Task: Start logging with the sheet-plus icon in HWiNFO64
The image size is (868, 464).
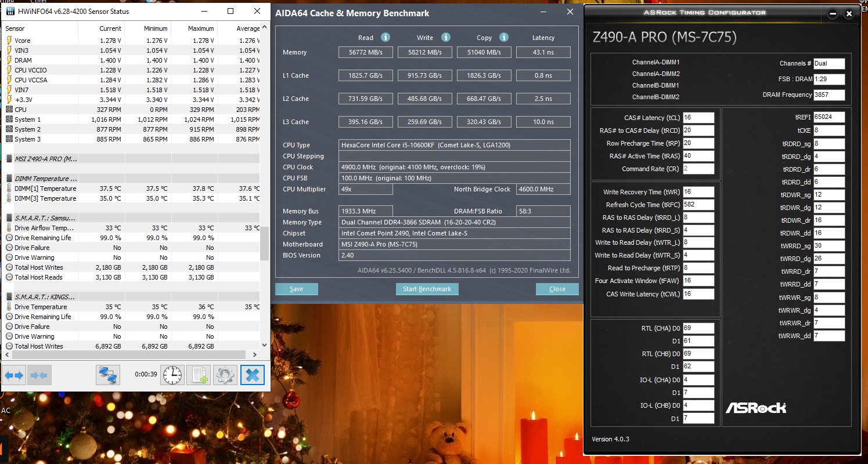Action: click(x=199, y=375)
